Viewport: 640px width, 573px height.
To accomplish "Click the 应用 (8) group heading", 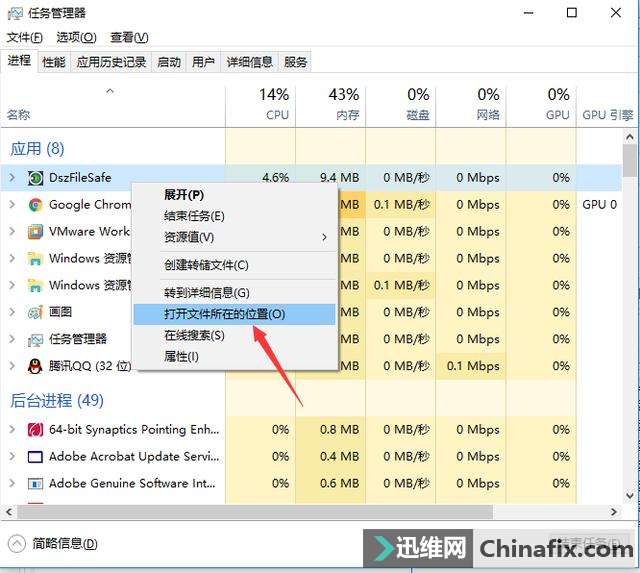I will pyautogui.click(x=38, y=149).
